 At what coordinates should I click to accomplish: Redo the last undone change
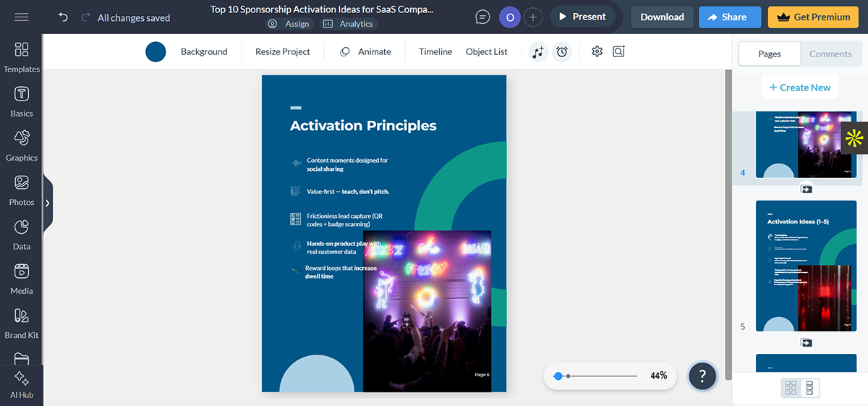pos(86,17)
